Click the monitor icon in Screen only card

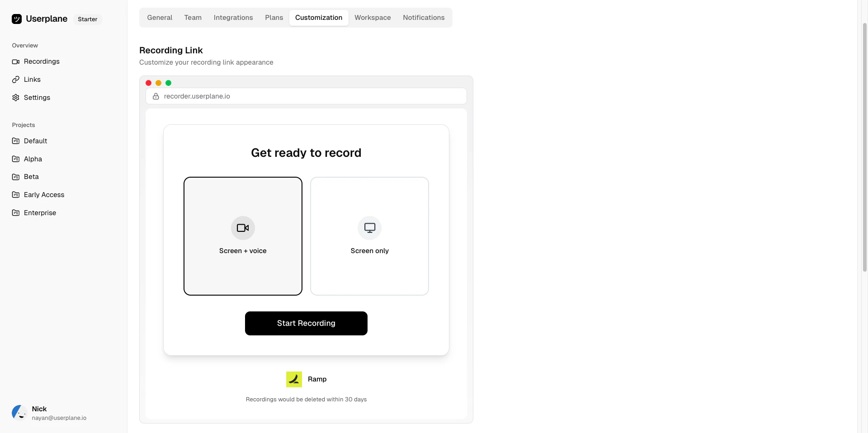coord(370,228)
